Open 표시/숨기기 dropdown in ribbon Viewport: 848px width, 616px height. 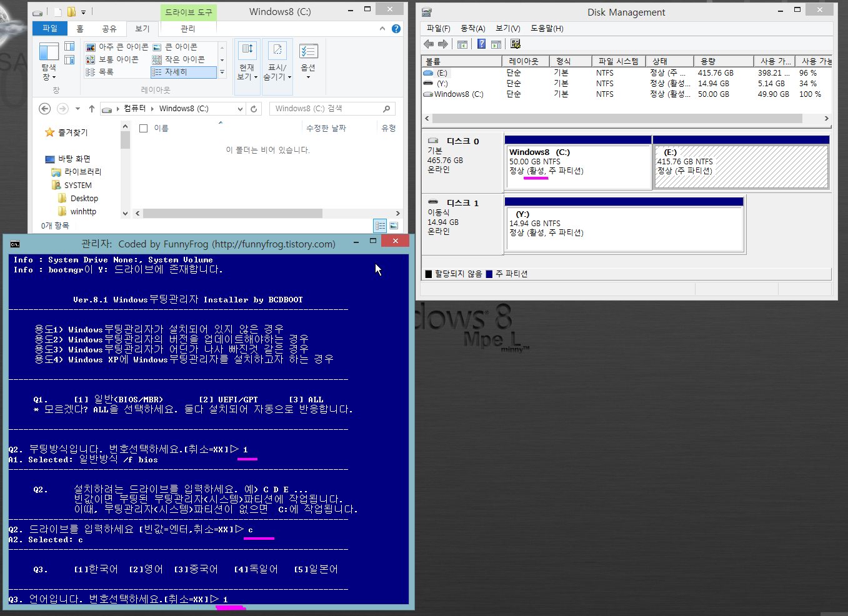click(277, 67)
